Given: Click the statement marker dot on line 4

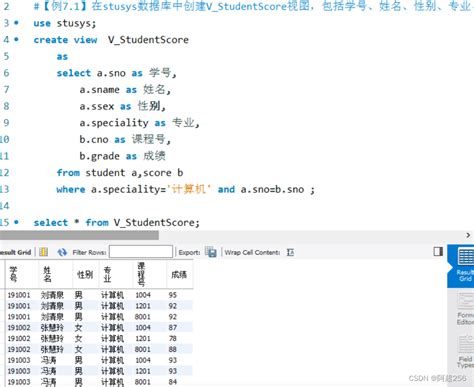Looking at the screenshot, I should click(16, 40).
